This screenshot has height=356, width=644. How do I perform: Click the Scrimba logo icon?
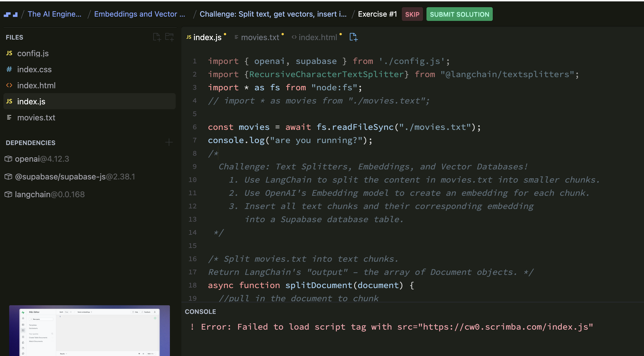pos(11,14)
